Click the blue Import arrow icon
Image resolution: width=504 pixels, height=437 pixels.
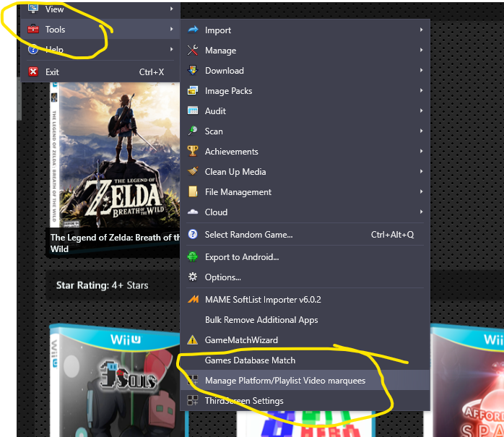[193, 30]
